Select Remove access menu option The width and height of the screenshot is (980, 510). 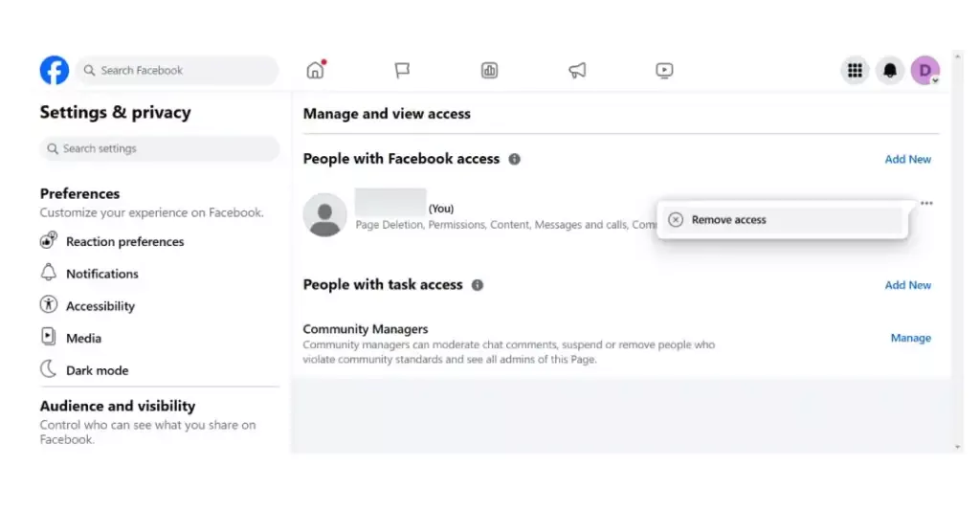click(783, 220)
